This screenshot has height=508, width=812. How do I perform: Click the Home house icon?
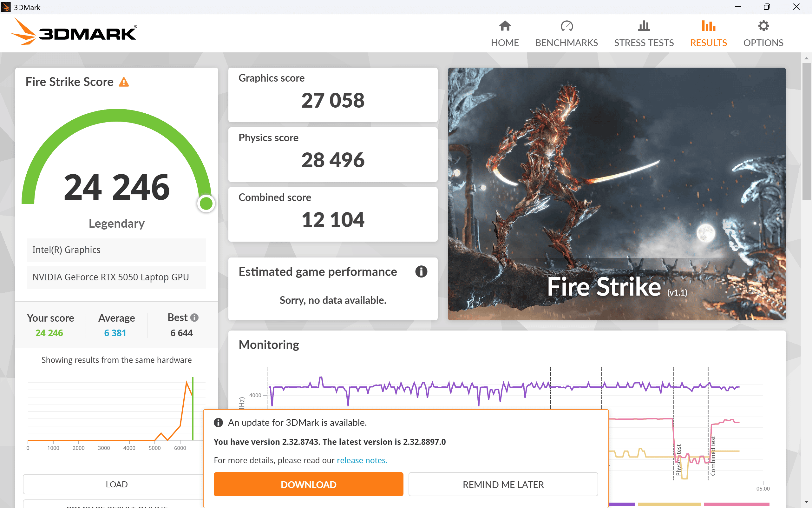pyautogui.click(x=505, y=26)
